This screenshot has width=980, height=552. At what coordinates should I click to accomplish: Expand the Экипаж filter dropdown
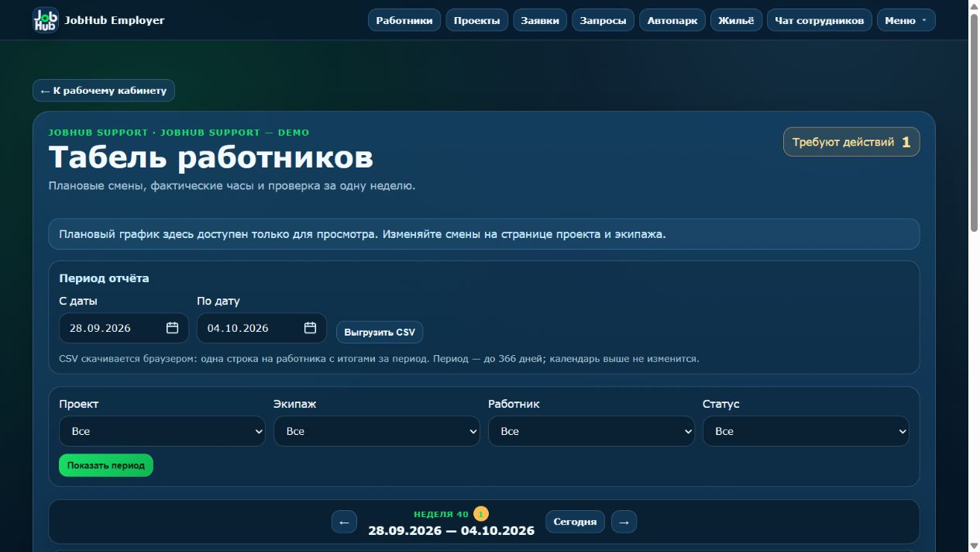point(377,431)
